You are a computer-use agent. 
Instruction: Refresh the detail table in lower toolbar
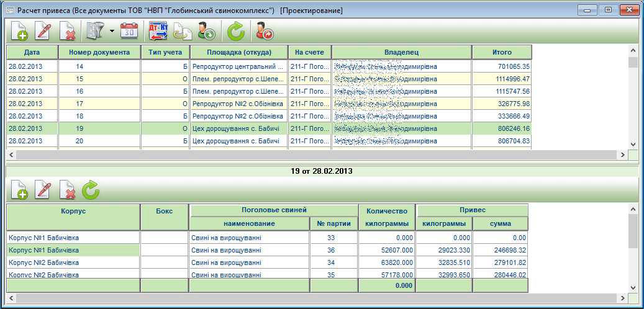(91, 190)
